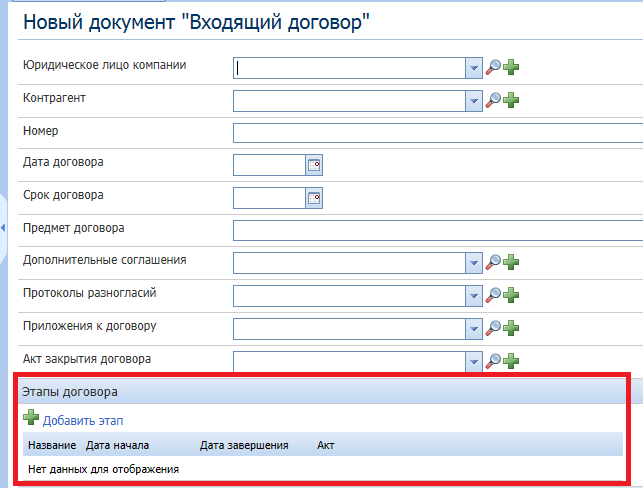This screenshot has height=488, width=643.
Task: Open calendar picker for Дата договора
Action: pos(314,166)
